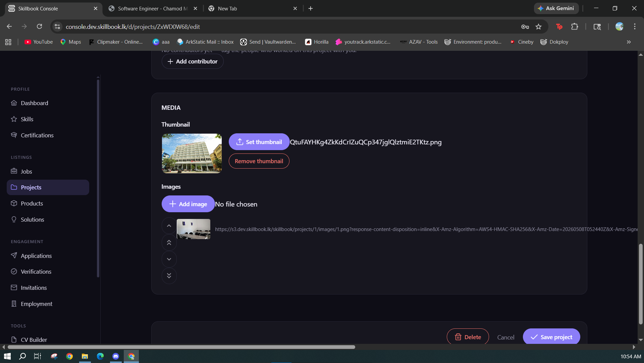This screenshot has height=363, width=644.
Task: Click Remove thumbnail button
Action: pos(259,161)
